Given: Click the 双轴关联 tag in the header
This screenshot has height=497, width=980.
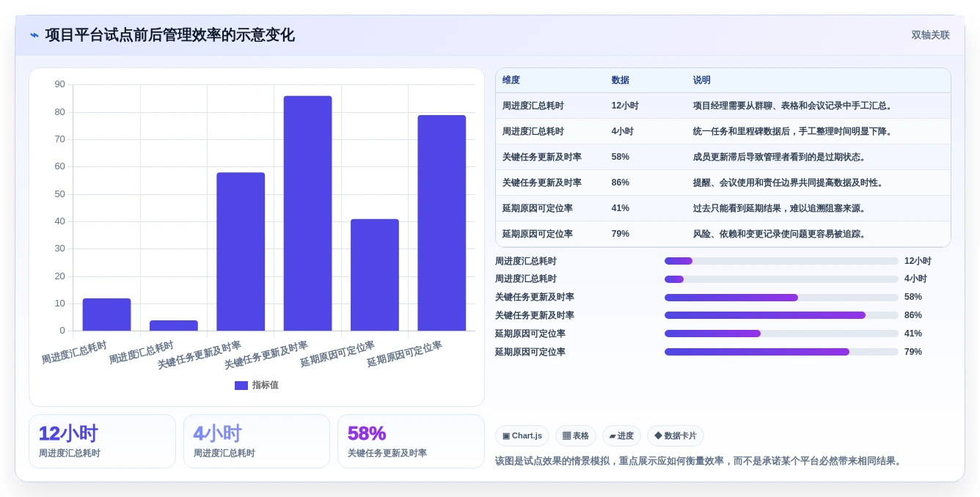Looking at the screenshot, I should 930,35.
